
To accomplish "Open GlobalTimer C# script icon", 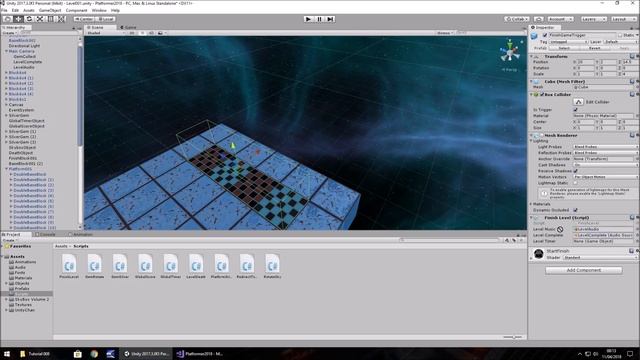I will point(170,264).
